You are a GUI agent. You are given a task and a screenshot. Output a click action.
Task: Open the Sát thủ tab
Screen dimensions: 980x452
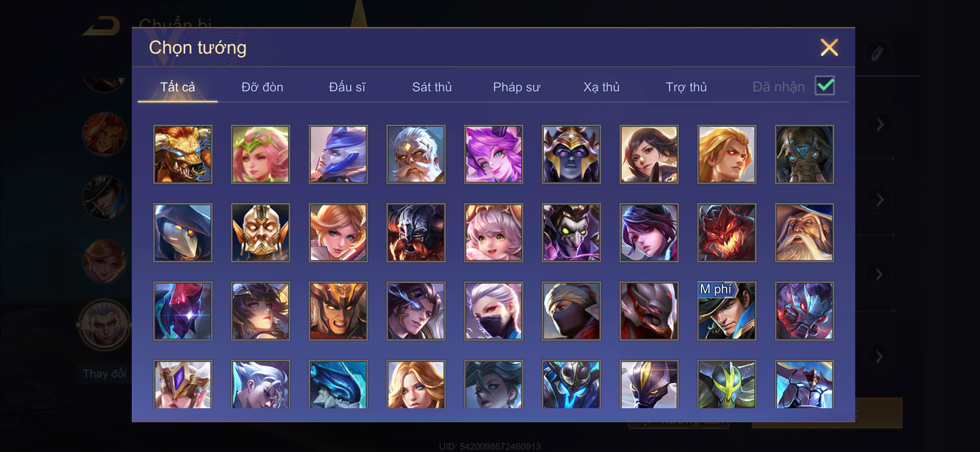point(432,87)
